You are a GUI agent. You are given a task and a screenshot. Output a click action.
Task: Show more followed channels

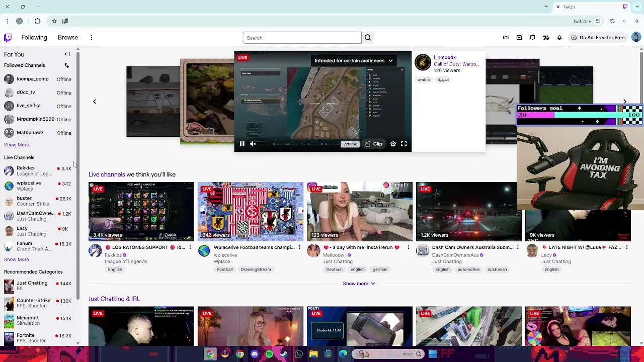click(17, 145)
